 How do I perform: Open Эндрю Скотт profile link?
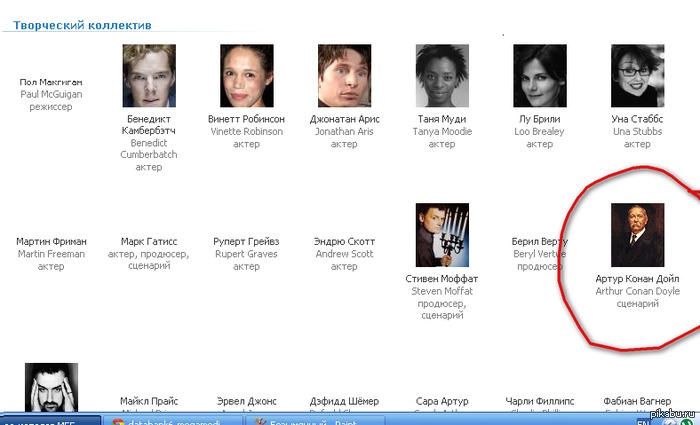tap(344, 242)
